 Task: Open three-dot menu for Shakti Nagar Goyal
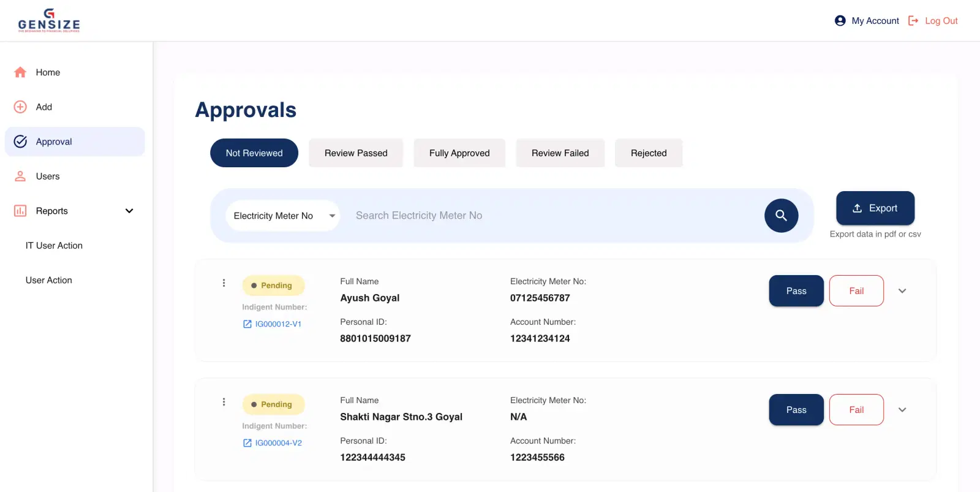click(224, 402)
